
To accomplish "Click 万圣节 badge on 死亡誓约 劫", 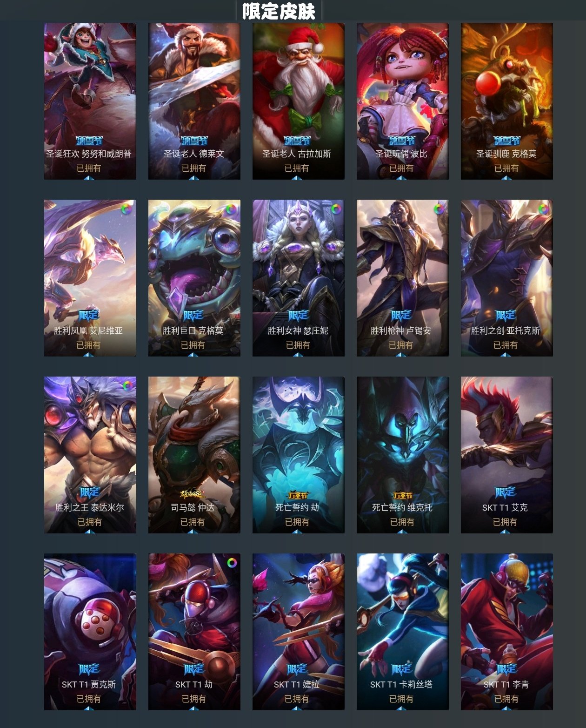I will (x=298, y=495).
